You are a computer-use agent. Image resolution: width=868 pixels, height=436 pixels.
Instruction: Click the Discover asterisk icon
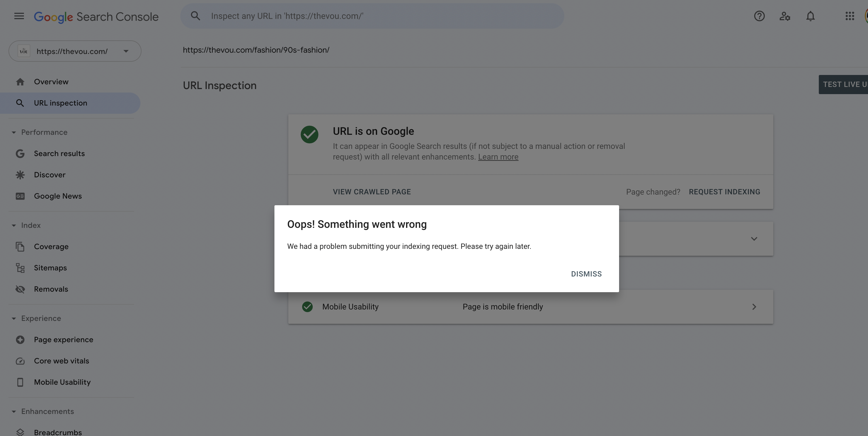[x=20, y=175]
